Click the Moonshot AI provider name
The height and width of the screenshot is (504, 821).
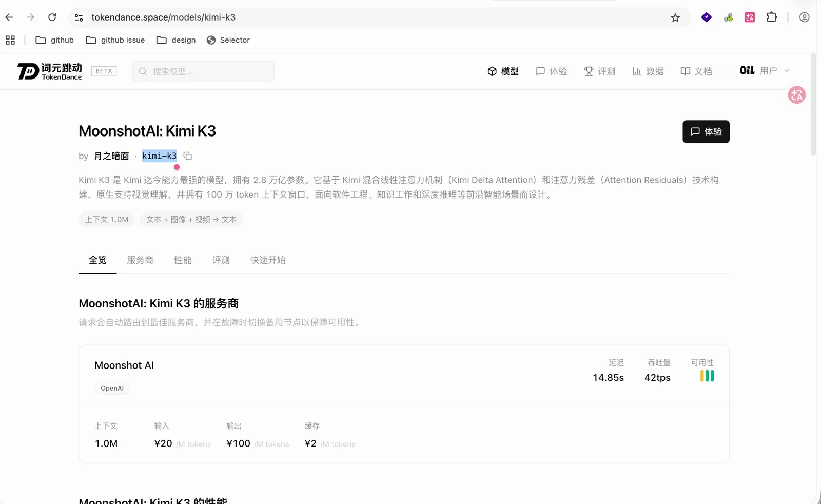coord(124,365)
